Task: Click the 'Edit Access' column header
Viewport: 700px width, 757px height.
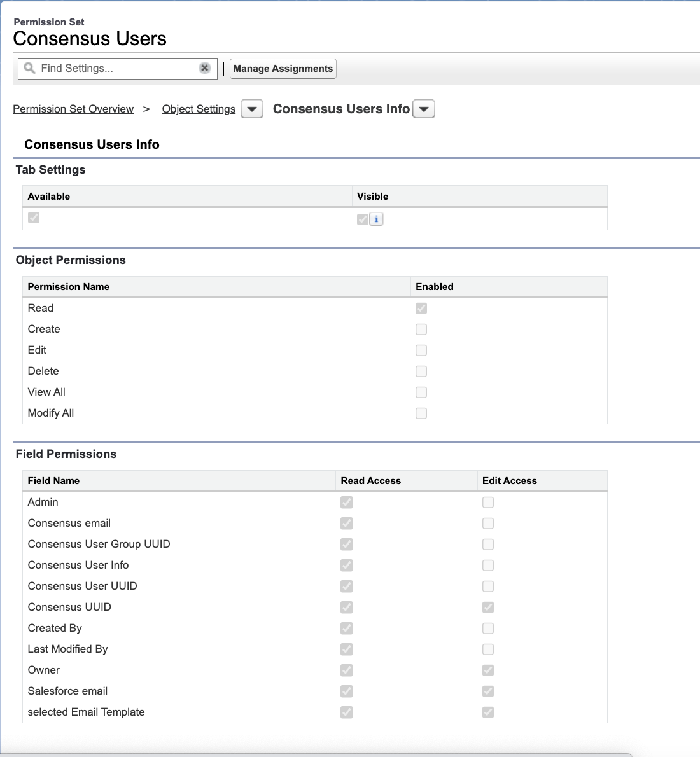Action: (x=510, y=481)
